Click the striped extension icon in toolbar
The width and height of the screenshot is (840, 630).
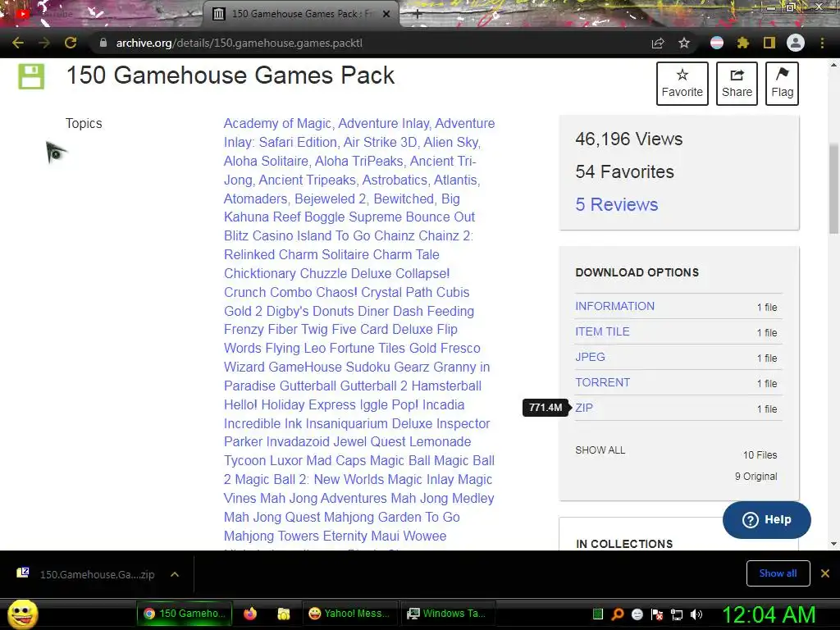point(717,43)
